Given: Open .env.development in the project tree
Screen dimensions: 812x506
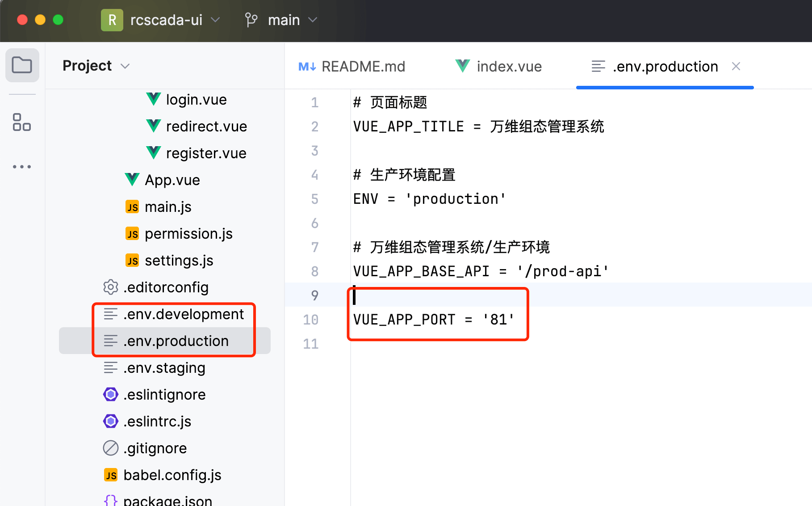Looking at the screenshot, I should pos(183,314).
